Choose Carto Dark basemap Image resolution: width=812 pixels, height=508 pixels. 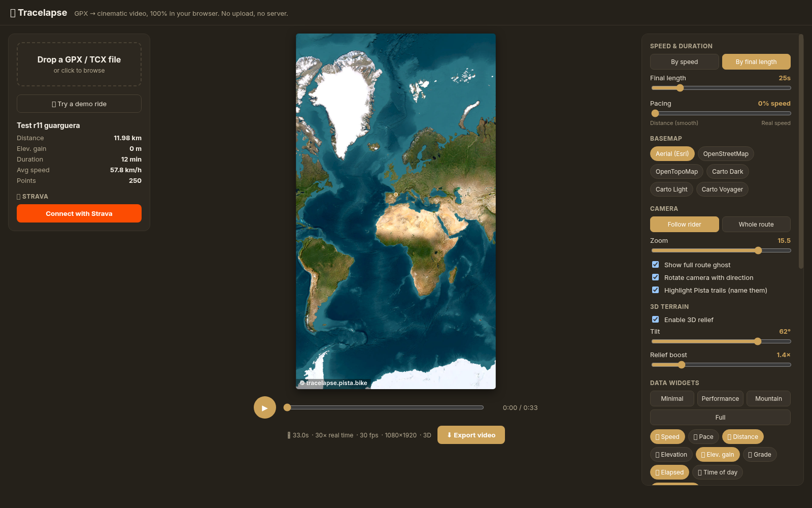click(x=728, y=172)
